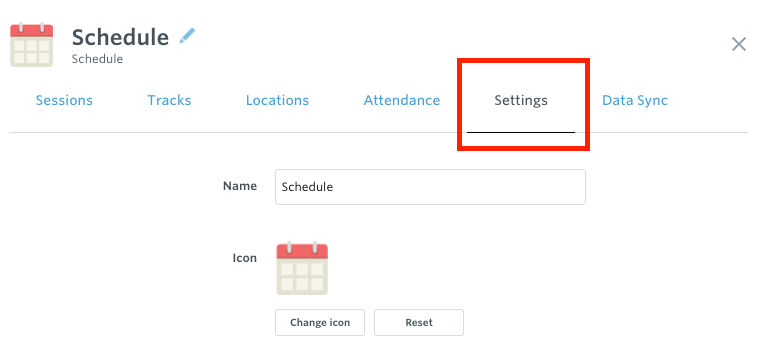Screen dimensions: 763x361
Task: Switch to the Tracks tab
Action: [x=169, y=100]
